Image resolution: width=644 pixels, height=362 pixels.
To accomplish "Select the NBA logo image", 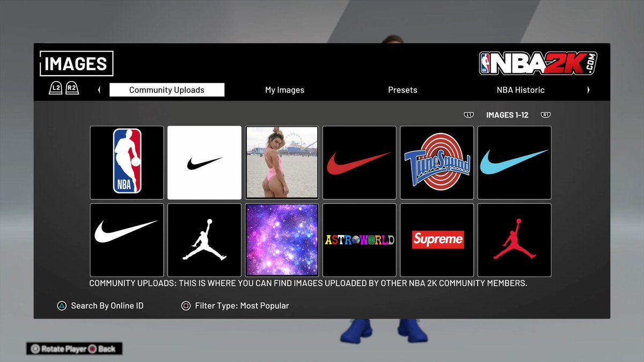I will pyautogui.click(x=127, y=163).
